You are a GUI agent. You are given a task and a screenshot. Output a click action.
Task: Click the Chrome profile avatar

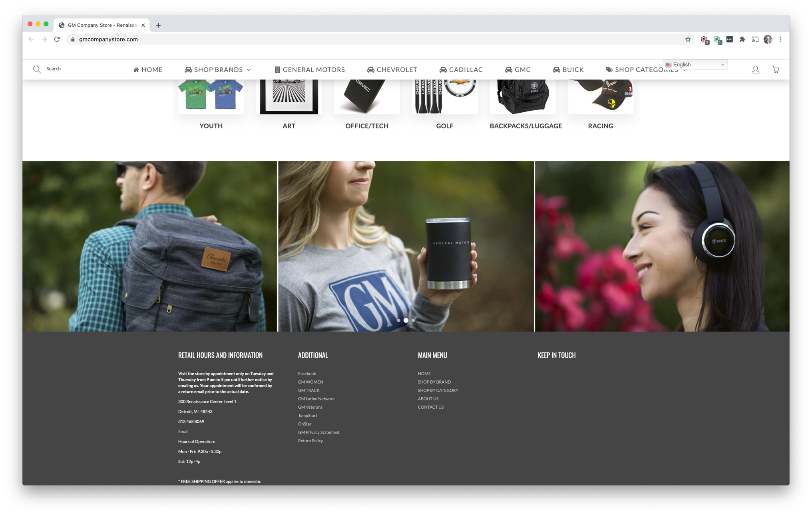pyautogui.click(x=768, y=39)
